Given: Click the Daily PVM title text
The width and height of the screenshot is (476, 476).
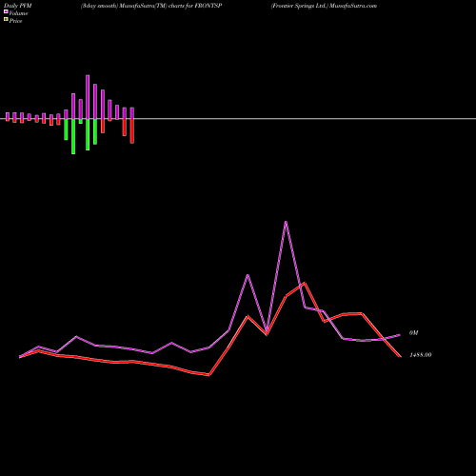Looking at the screenshot, I should [x=18, y=6].
